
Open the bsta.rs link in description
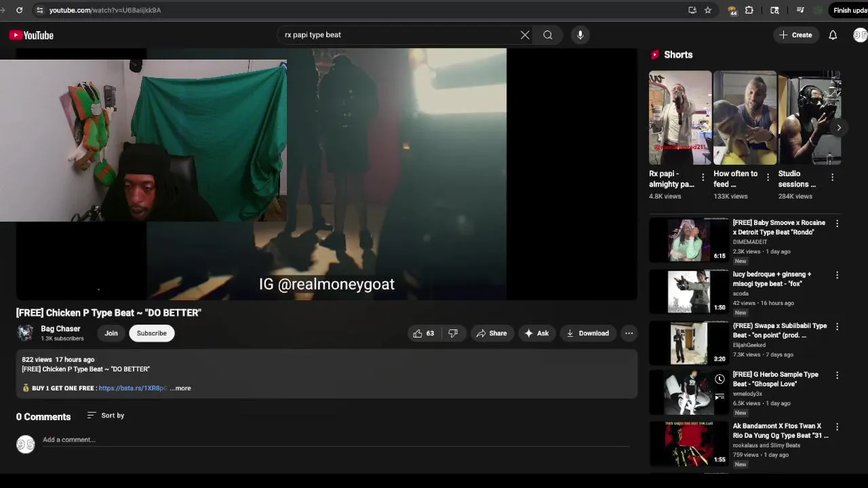(132, 388)
